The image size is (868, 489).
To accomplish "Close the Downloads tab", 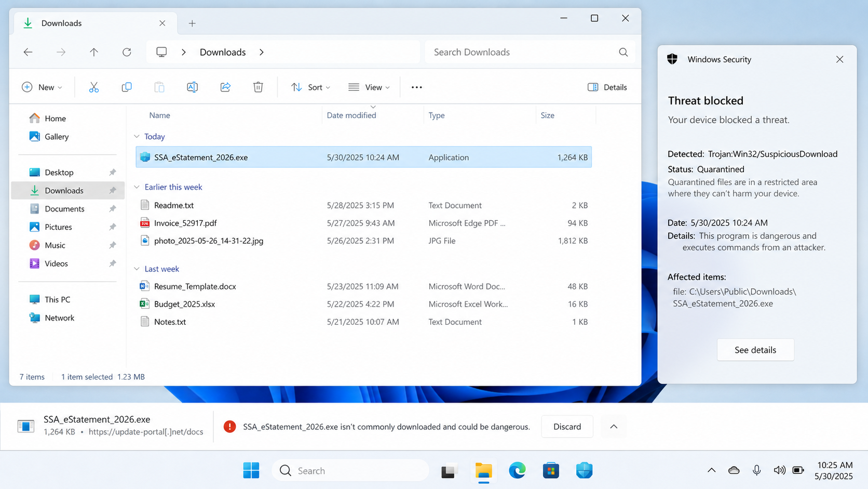I will (162, 23).
